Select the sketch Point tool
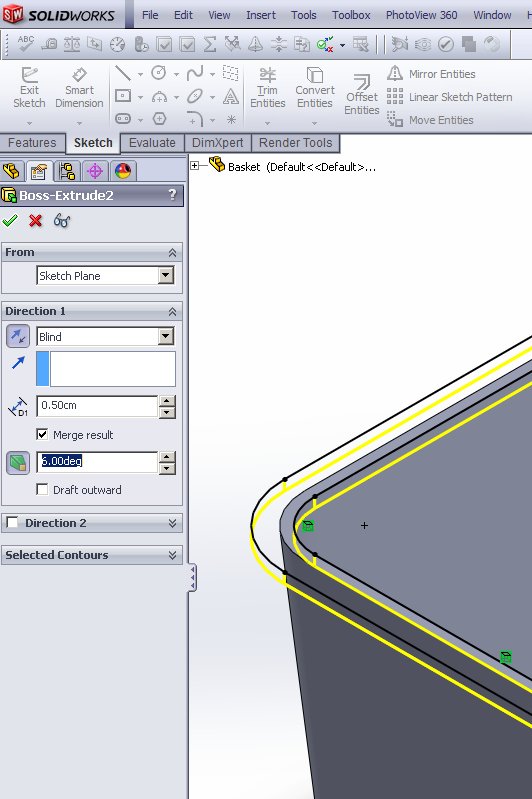Viewport: 532px width, 799px height. tap(231, 120)
